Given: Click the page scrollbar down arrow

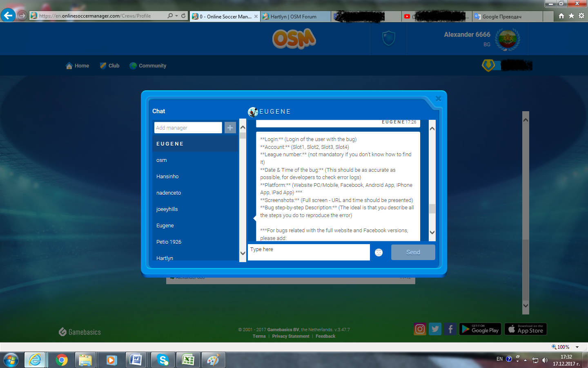Looking at the screenshot, I should point(526,305).
